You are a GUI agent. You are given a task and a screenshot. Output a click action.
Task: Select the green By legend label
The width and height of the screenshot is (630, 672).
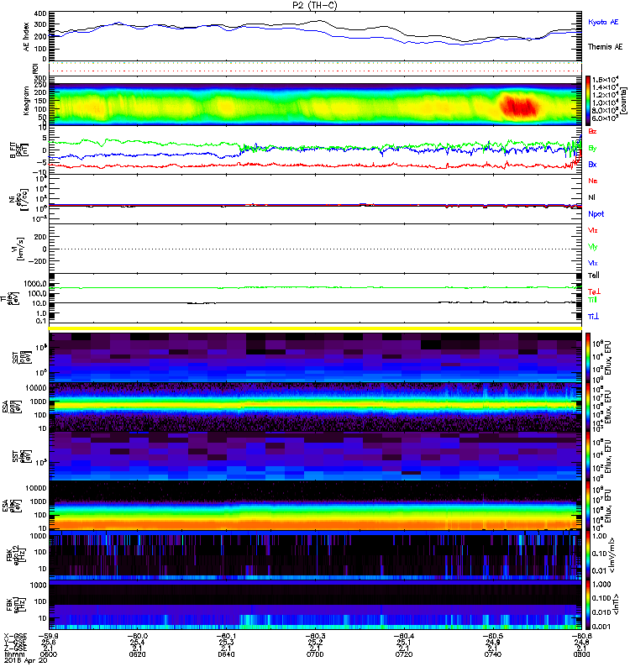click(x=592, y=149)
